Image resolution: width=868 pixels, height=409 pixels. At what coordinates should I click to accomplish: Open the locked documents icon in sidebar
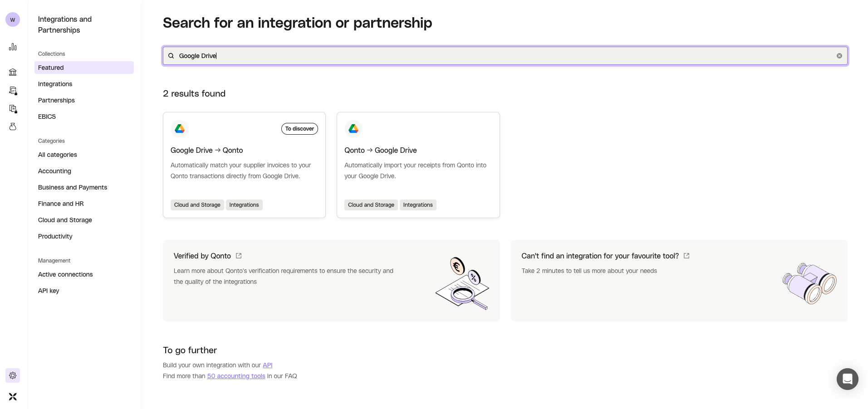click(13, 109)
